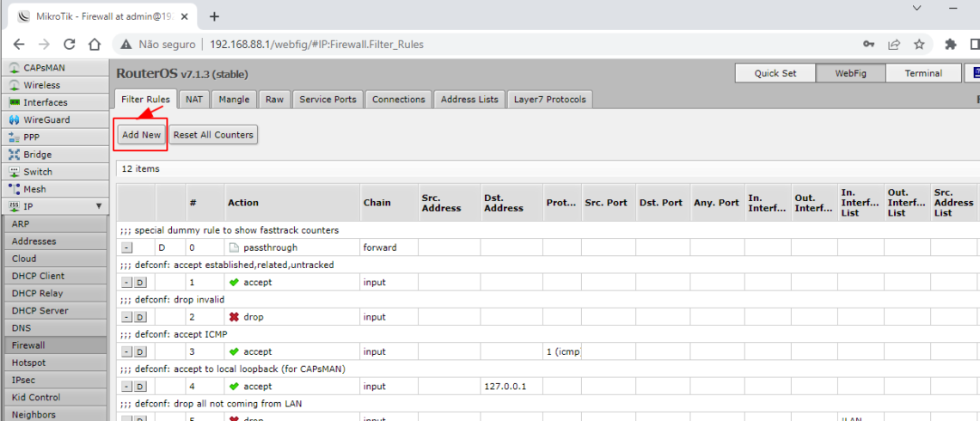Click red drop icon in rule 2
This screenshot has height=421, width=980.
click(235, 317)
